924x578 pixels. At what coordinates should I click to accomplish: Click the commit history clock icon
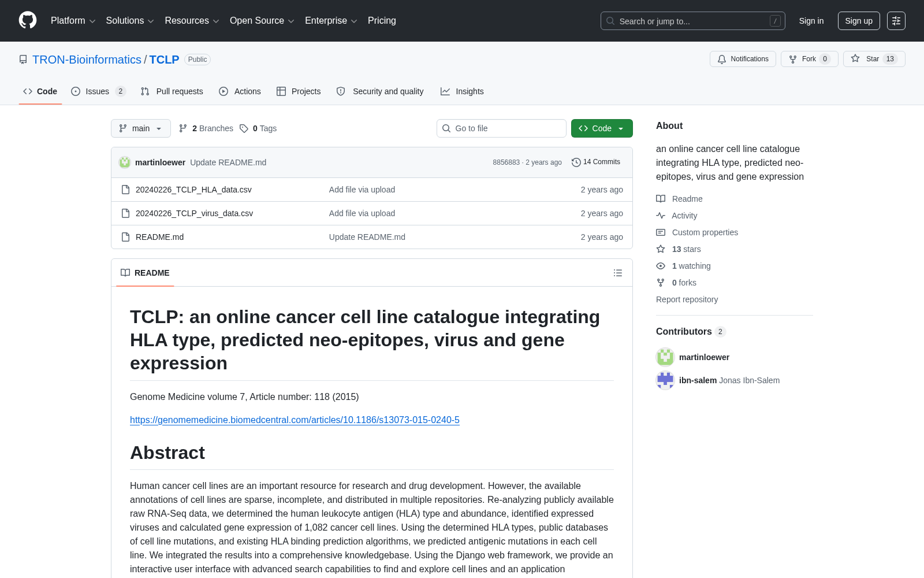pos(576,162)
